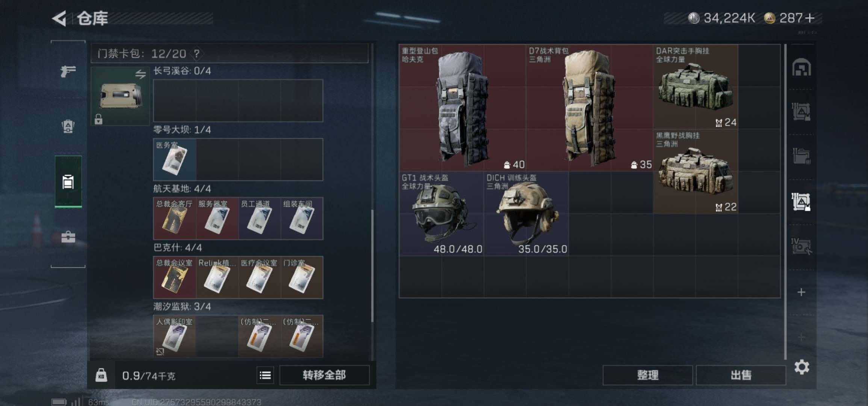The width and height of the screenshot is (868, 406).
Task: Open the weapons category pistol icon
Action: click(68, 71)
